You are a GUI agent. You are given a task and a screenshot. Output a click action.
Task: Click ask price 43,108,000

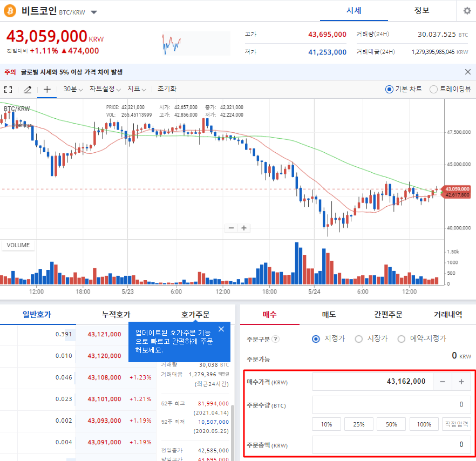point(104,377)
